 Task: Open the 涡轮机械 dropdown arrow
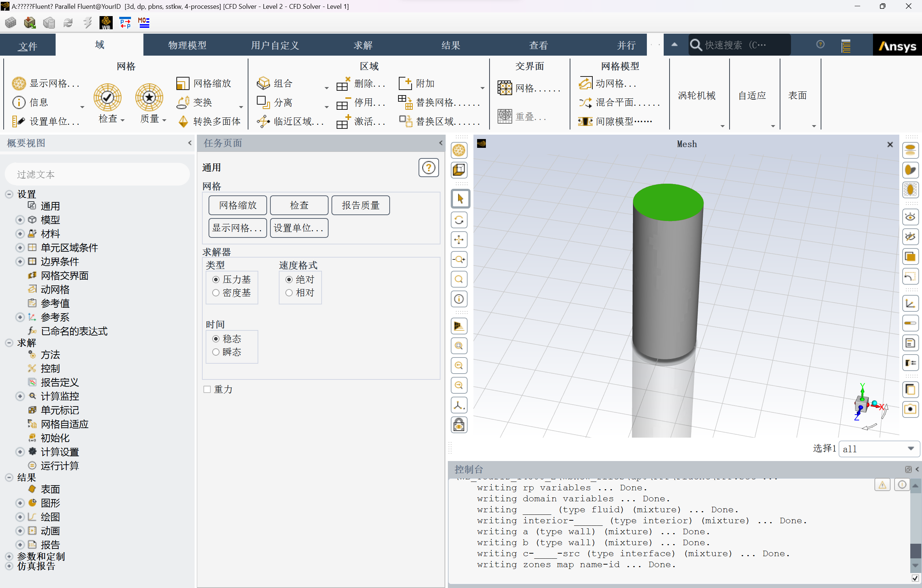click(x=722, y=126)
